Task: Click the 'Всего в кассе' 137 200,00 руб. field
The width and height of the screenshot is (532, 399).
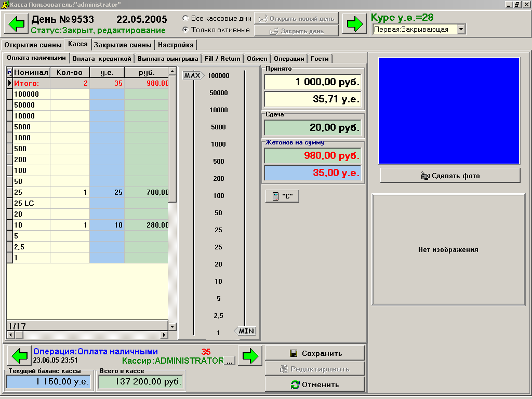Action: click(140, 382)
